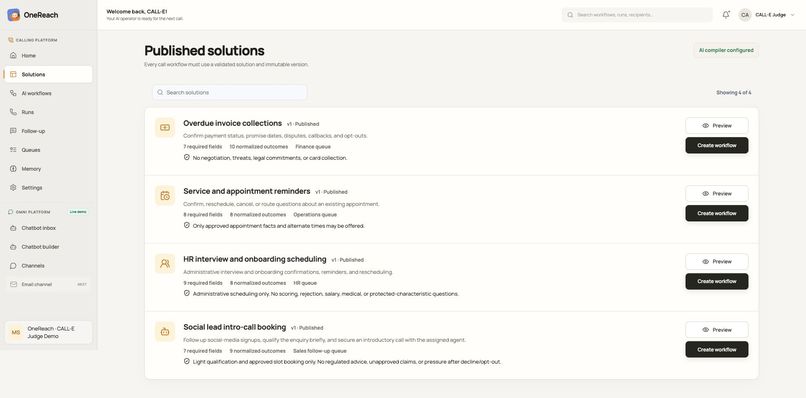Preview Social lead intro-call booking

(717, 330)
